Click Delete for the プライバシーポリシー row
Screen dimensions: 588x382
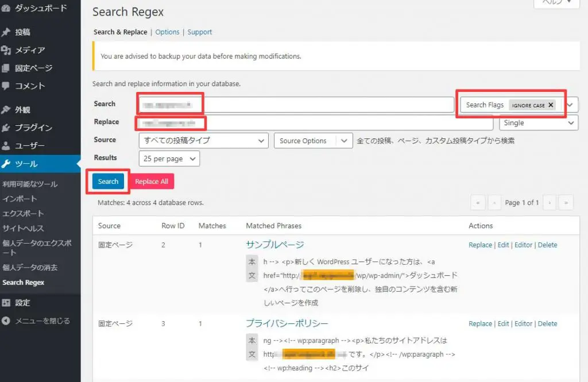pos(547,323)
